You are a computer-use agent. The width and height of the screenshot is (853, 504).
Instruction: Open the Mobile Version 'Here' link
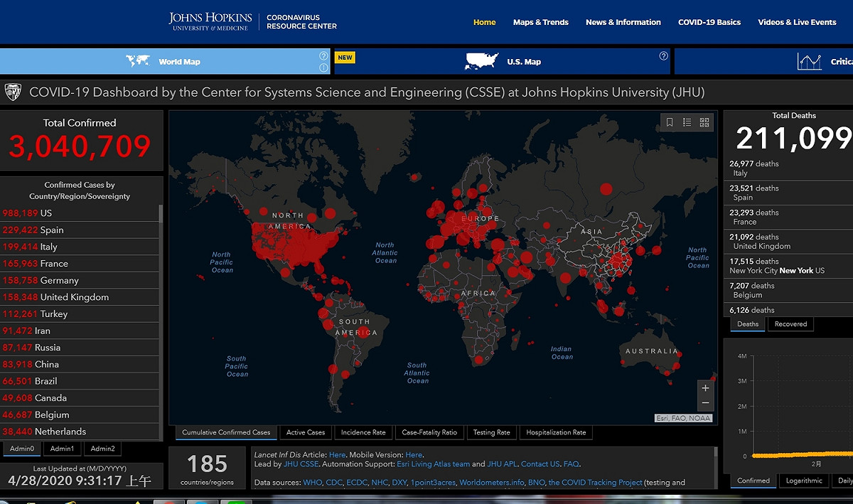(x=414, y=455)
